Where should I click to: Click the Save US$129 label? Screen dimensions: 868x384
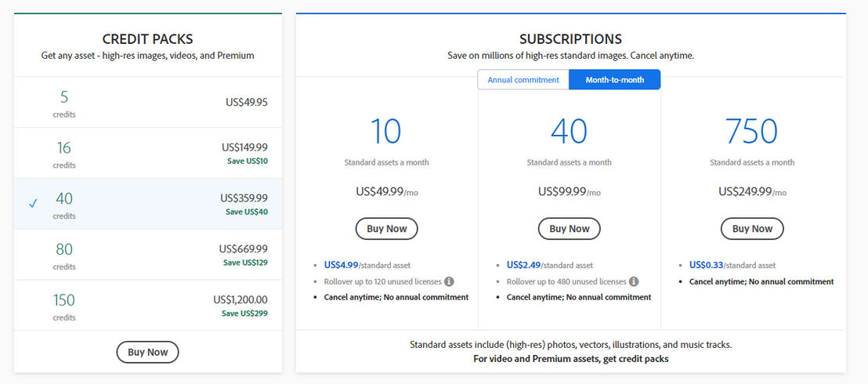pyautogui.click(x=245, y=263)
